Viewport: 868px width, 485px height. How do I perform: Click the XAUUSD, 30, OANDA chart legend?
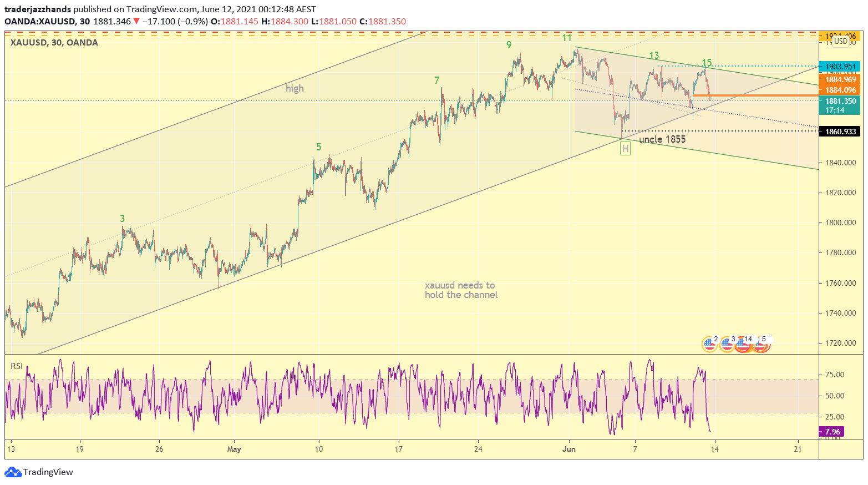(x=54, y=43)
